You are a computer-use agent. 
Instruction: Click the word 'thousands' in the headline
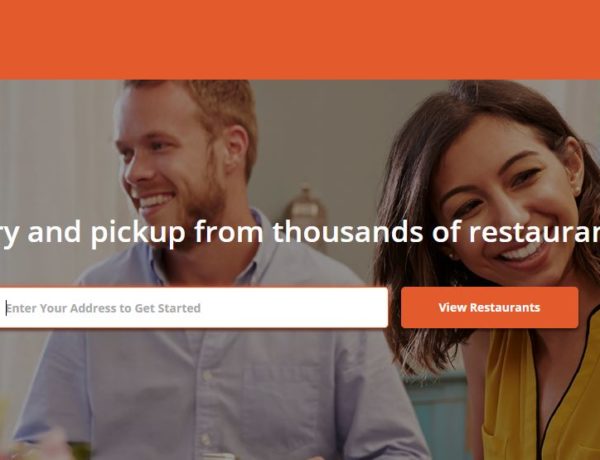point(347,232)
